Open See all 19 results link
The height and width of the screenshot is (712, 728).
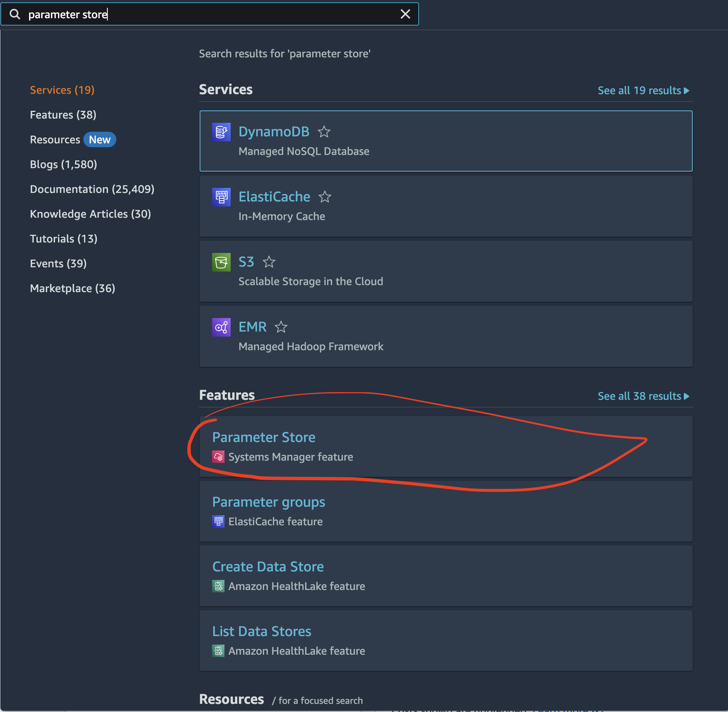point(643,91)
